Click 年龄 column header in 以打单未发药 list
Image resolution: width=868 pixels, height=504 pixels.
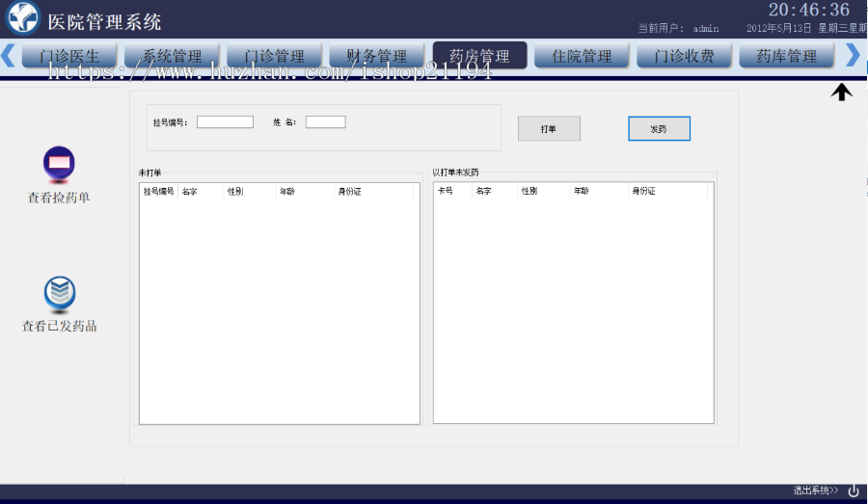coord(599,191)
